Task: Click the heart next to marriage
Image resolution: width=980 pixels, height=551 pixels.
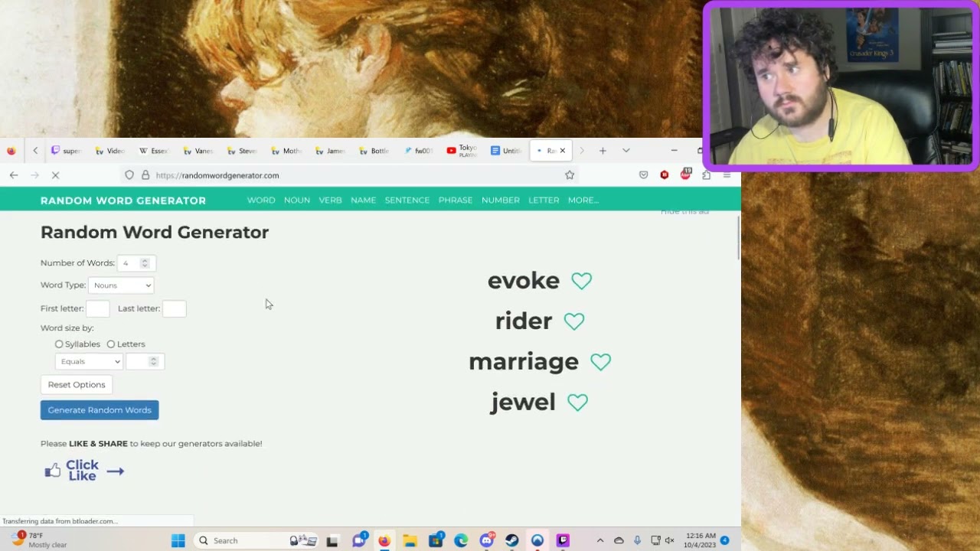Action: [601, 362]
